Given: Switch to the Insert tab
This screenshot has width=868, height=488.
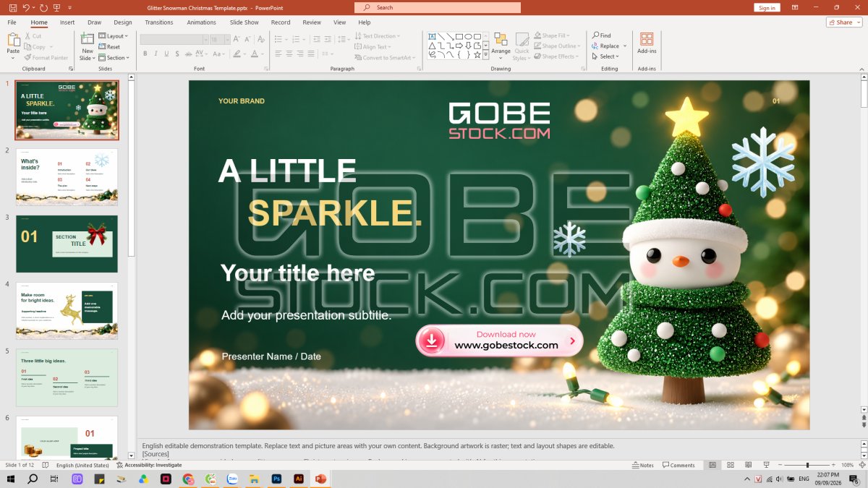Looking at the screenshot, I should tap(67, 22).
